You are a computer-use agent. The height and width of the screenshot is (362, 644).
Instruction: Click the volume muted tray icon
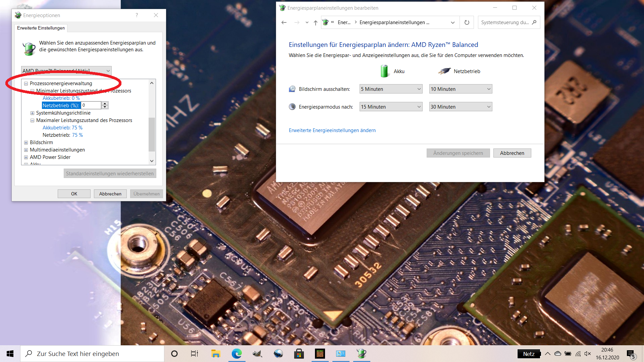tap(588, 354)
